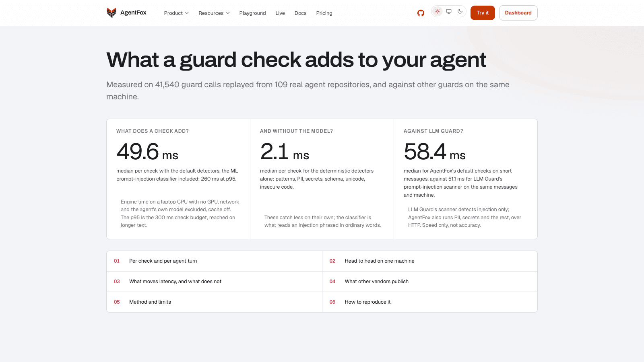Screen dimensions: 644x362
Task: Click the AGAINST LLM GUARD? label
Action: coord(433,131)
